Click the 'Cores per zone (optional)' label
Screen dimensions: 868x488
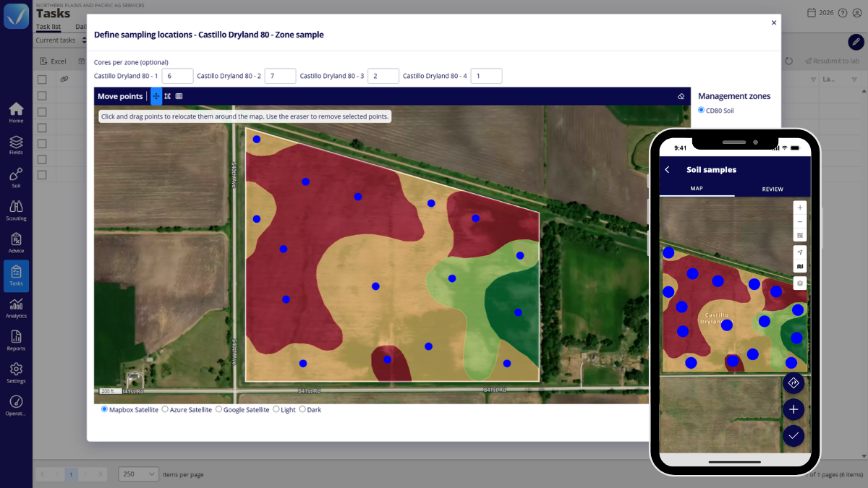(131, 62)
